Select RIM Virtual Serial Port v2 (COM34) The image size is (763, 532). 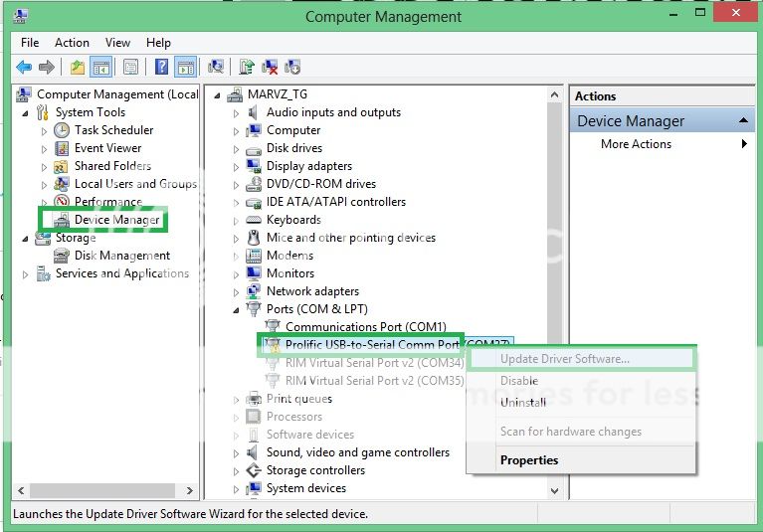[x=375, y=363]
